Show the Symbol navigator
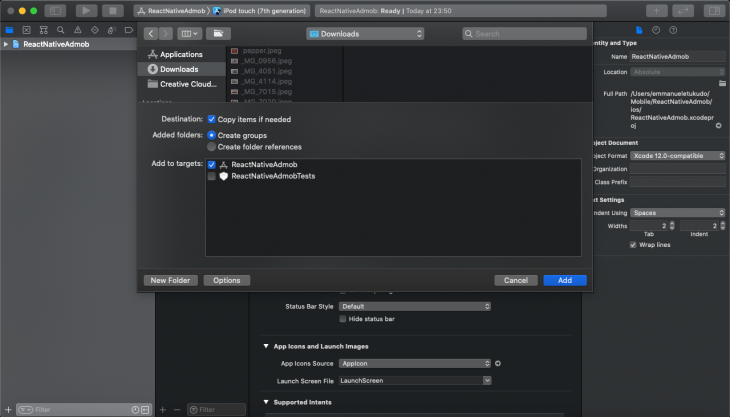This screenshot has width=730, height=417. (x=44, y=30)
